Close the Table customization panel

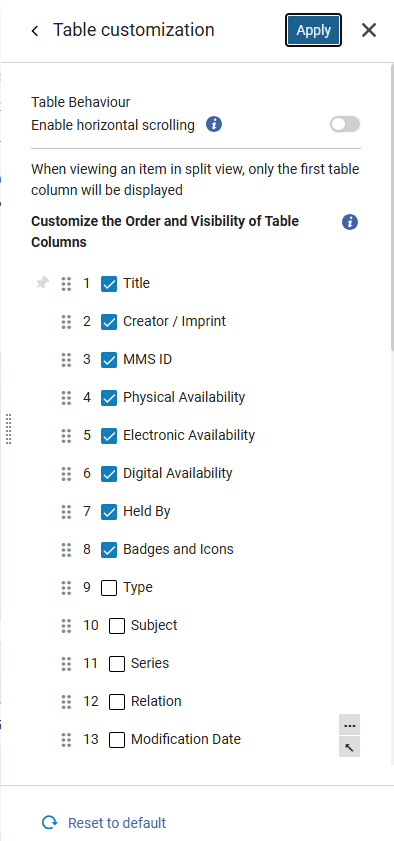click(x=369, y=31)
